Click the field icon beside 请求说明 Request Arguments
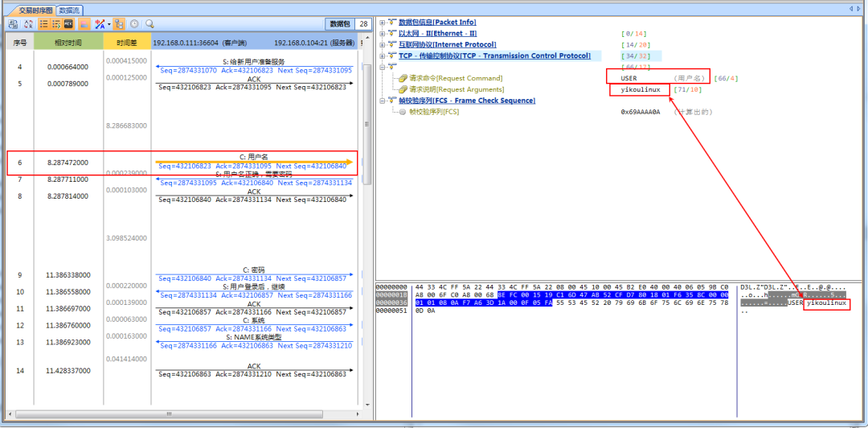Image resolution: width=868 pixels, height=428 pixels. 403,89
